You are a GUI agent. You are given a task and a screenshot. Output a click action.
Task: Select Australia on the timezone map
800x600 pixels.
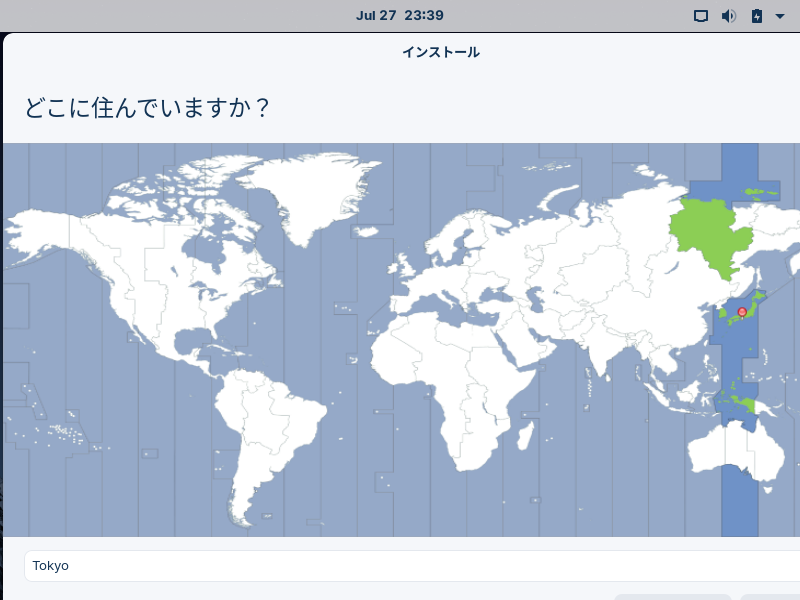[x=736, y=452]
